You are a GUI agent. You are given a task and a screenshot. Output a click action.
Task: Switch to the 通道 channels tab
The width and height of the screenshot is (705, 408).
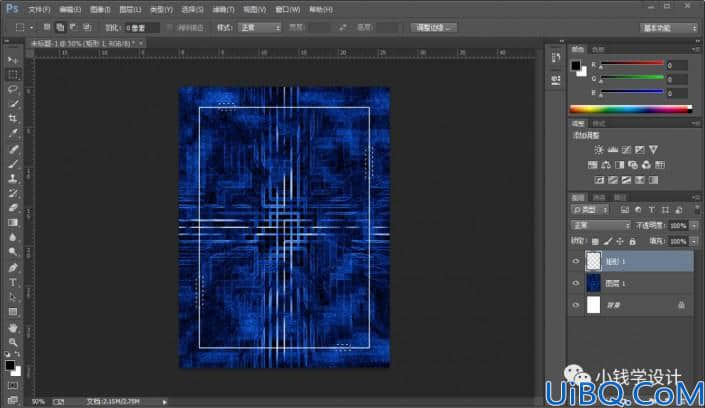(599, 197)
